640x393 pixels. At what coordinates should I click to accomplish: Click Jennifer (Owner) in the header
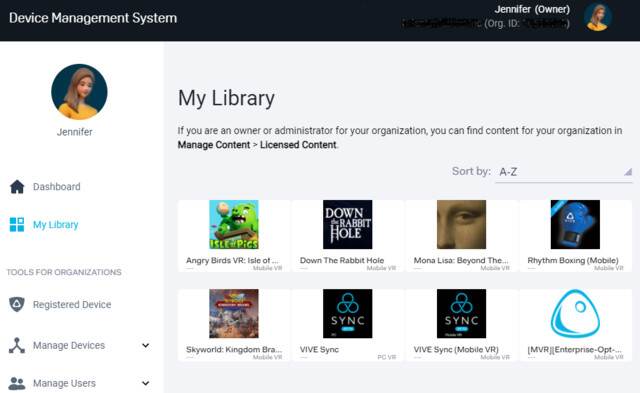click(532, 9)
